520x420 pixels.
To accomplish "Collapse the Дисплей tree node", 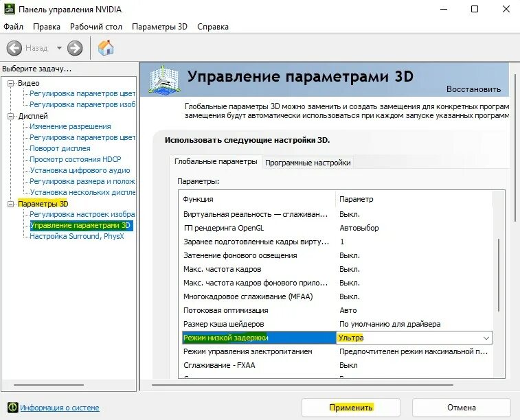I will pyautogui.click(x=11, y=116).
